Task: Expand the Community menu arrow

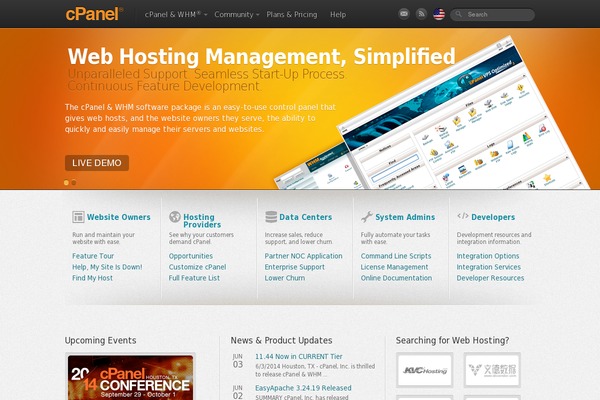Action: click(x=258, y=15)
